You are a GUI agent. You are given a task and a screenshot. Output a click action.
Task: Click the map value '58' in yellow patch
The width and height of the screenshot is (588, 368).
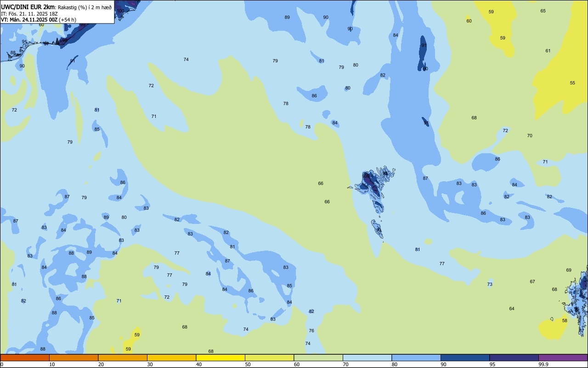[x=565, y=321]
